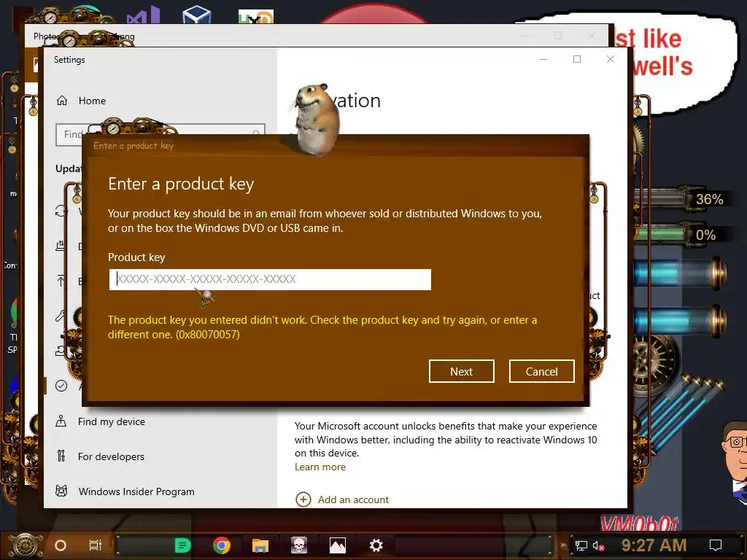
Task: Click the Backup upward arrow icon in sidebar
Action: (x=61, y=281)
